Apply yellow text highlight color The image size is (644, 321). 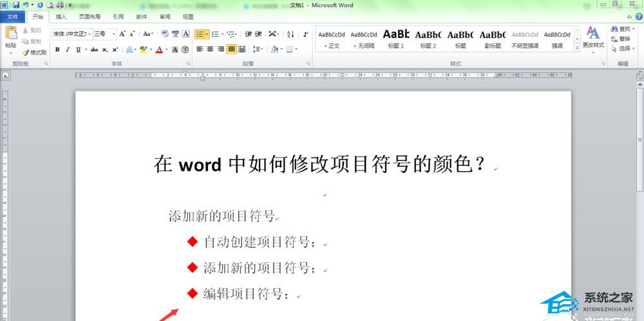pyautogui.click(x=144, y=50)
